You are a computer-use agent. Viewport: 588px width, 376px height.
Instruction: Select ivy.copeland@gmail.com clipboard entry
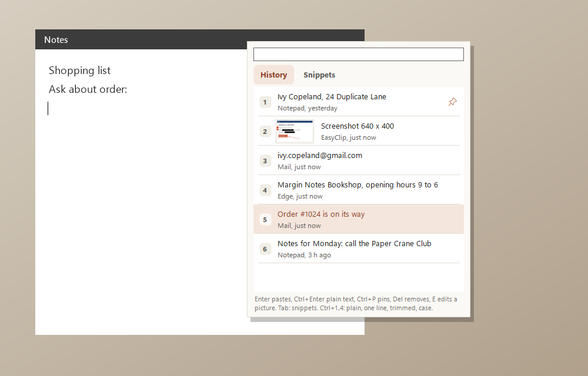pyautogui.click(x=359, y=160)
